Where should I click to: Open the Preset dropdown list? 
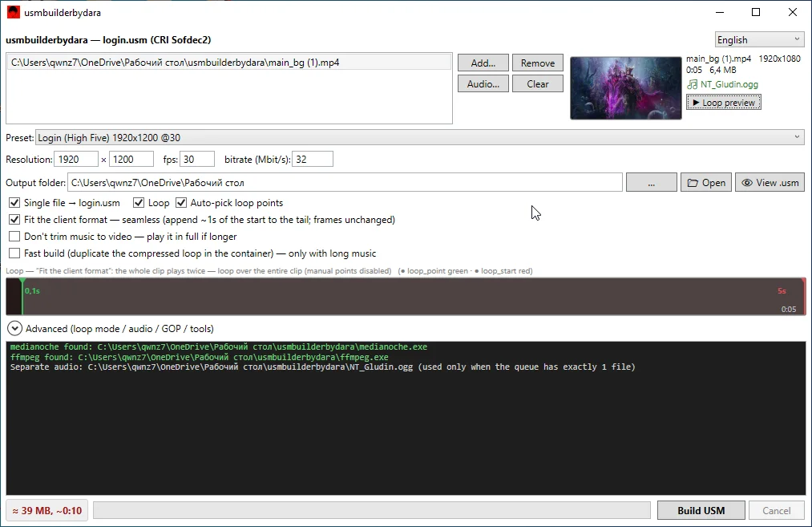click(x=419, y=138)
